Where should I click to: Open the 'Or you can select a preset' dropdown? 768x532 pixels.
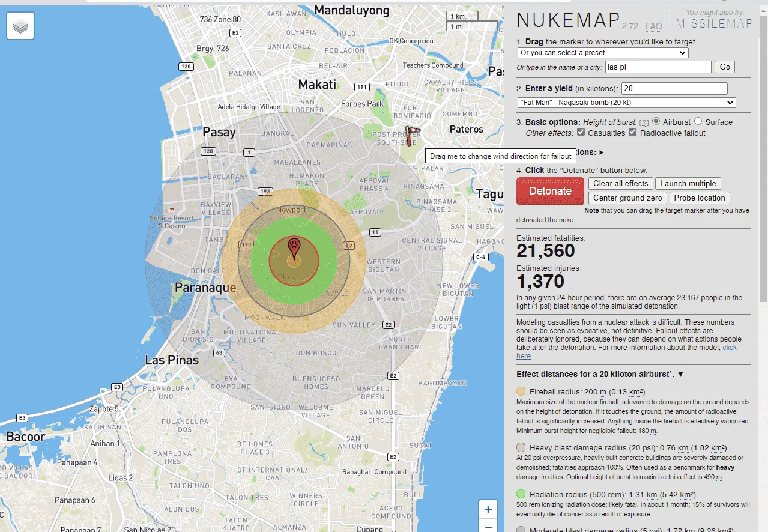tap(603, 53)
